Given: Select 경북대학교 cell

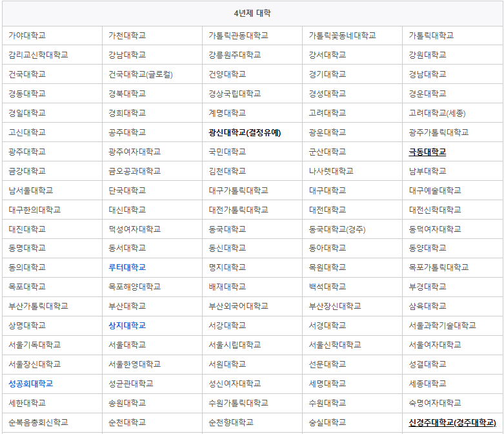Looking at the screenshot, I should (152, 93).
